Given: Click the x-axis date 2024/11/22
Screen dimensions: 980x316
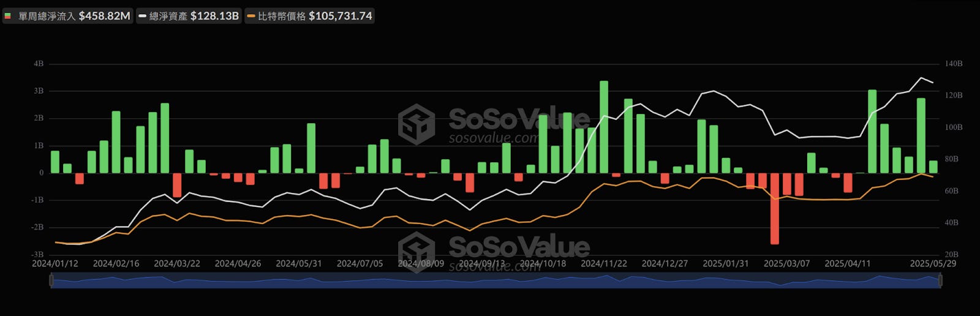Looking at the screenshot, I should coord(604,263).
